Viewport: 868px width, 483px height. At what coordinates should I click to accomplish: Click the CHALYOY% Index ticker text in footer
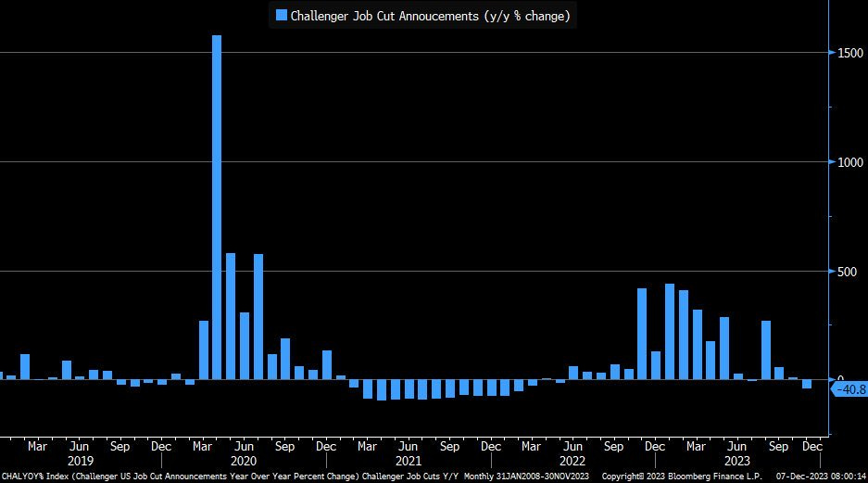pyautogui.click(x=34, y=476)
